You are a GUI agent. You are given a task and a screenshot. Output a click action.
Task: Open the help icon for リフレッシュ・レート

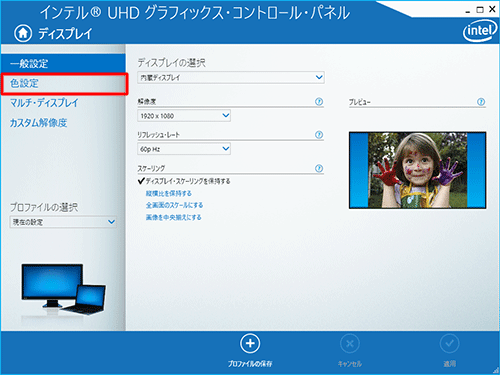[x=319, y=135]
